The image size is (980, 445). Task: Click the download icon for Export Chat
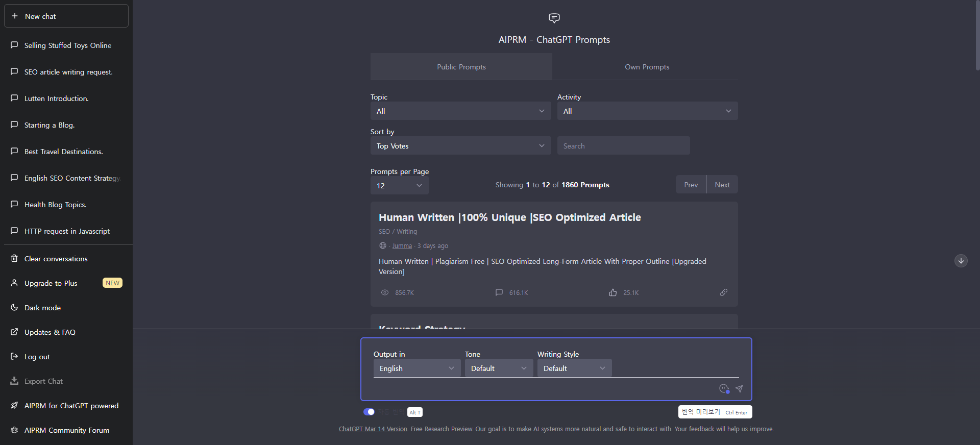click(x=14, y=381)
